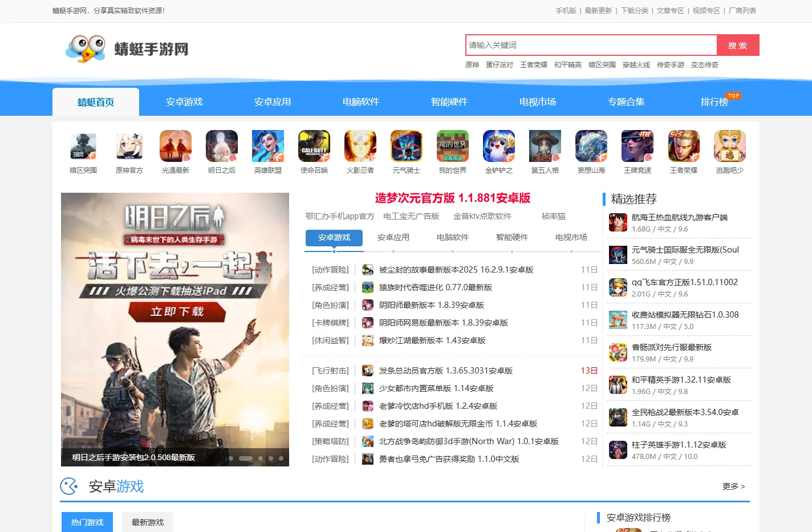Open the 火影忍者 game icon

[x=360, y=146]
